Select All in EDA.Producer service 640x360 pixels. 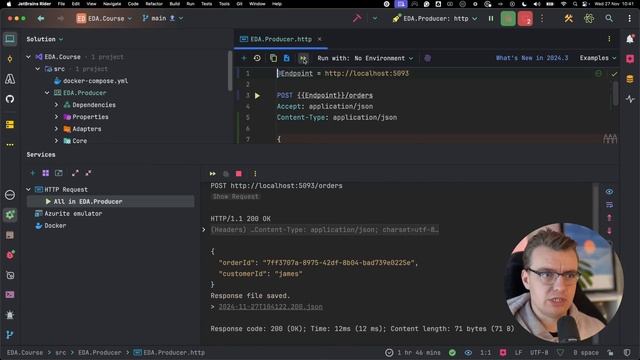[x=110, y=202]
